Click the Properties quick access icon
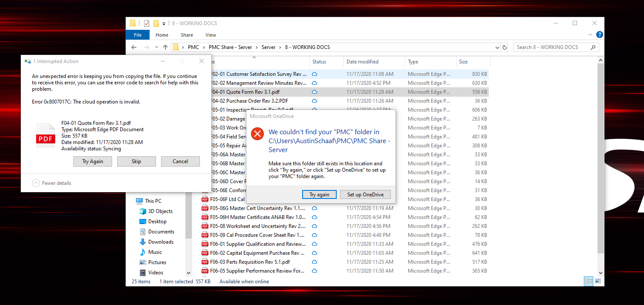The height and width of the screenshot is (305, 644). coord(146,23)
